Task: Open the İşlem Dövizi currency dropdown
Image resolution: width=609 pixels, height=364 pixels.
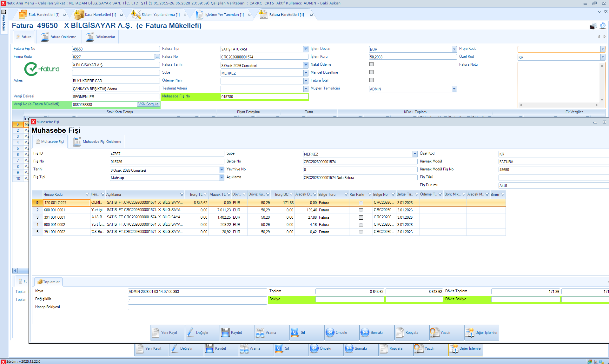Action: 454,49
